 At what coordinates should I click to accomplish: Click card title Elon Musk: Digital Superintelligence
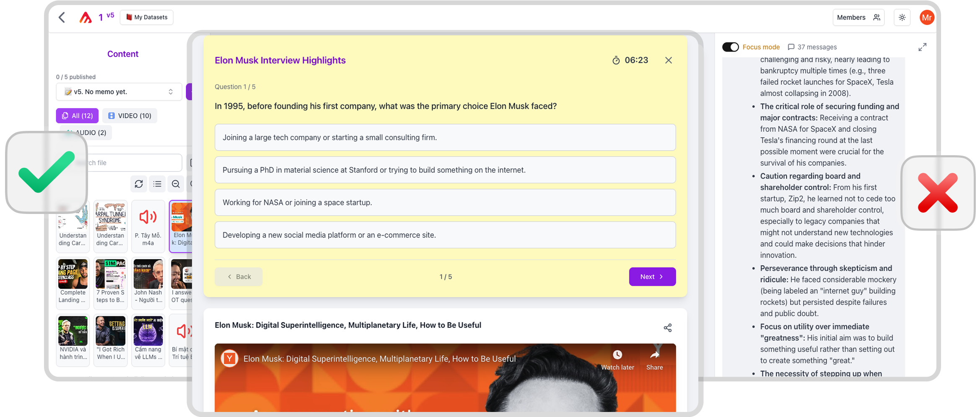click(x=348, y=325)
